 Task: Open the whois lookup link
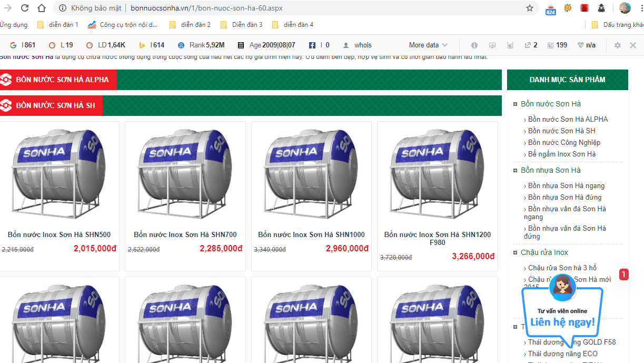(x=363, y=45)
